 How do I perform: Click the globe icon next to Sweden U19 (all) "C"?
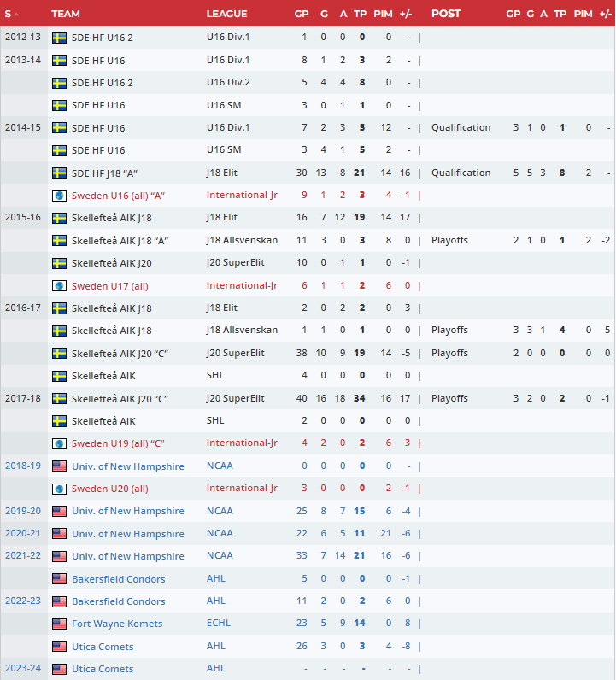60,443
